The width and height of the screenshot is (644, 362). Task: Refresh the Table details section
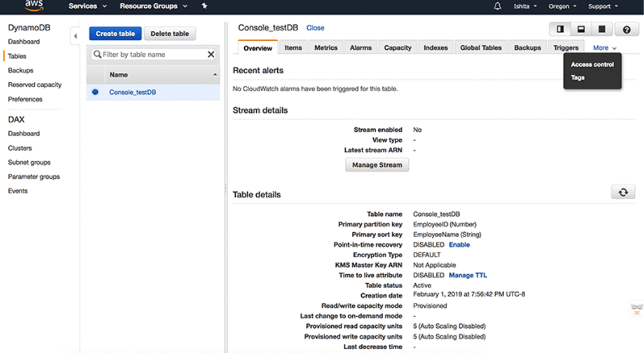(x=623, y=192)
